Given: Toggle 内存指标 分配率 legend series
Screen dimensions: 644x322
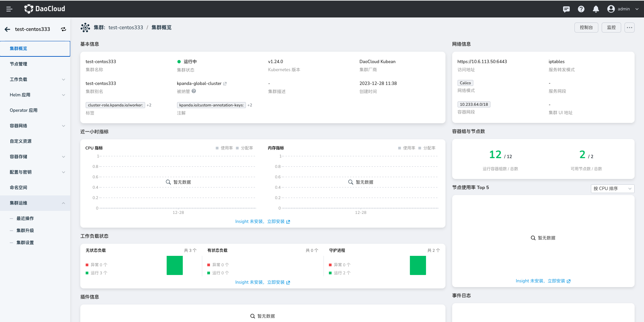Looking at the screenshot, I should 427,148.
